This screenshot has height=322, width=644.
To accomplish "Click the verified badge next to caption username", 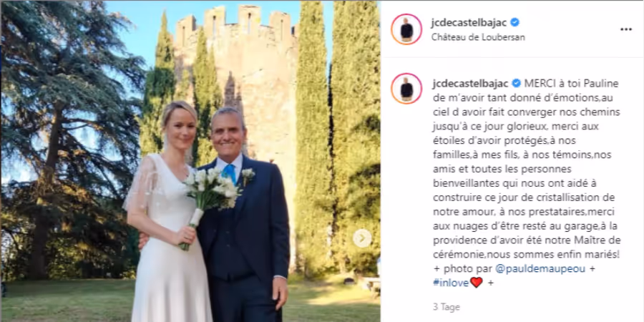I will tap(516, 84).
